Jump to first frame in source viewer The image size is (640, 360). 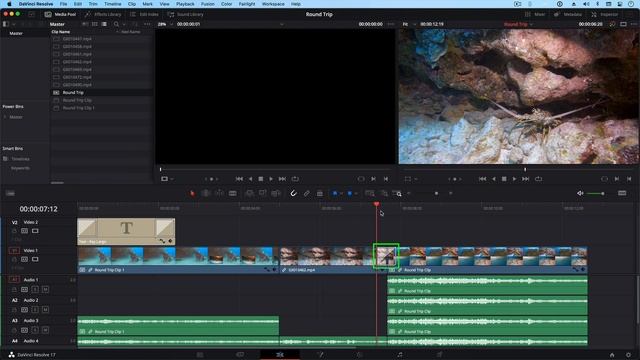tap(239, 179)
